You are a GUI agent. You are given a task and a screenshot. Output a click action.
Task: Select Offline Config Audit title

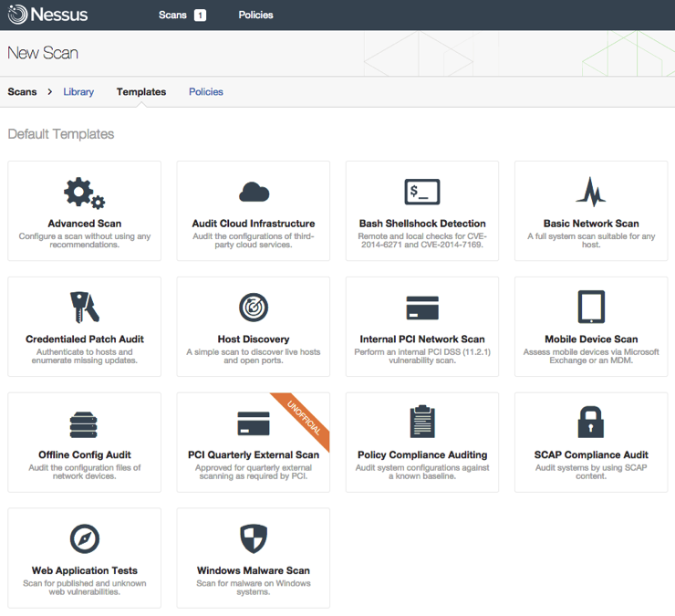click(x=84, y=454)
